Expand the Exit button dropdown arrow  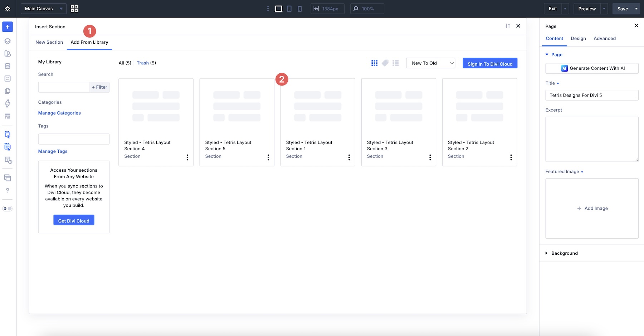pos(565,9)
